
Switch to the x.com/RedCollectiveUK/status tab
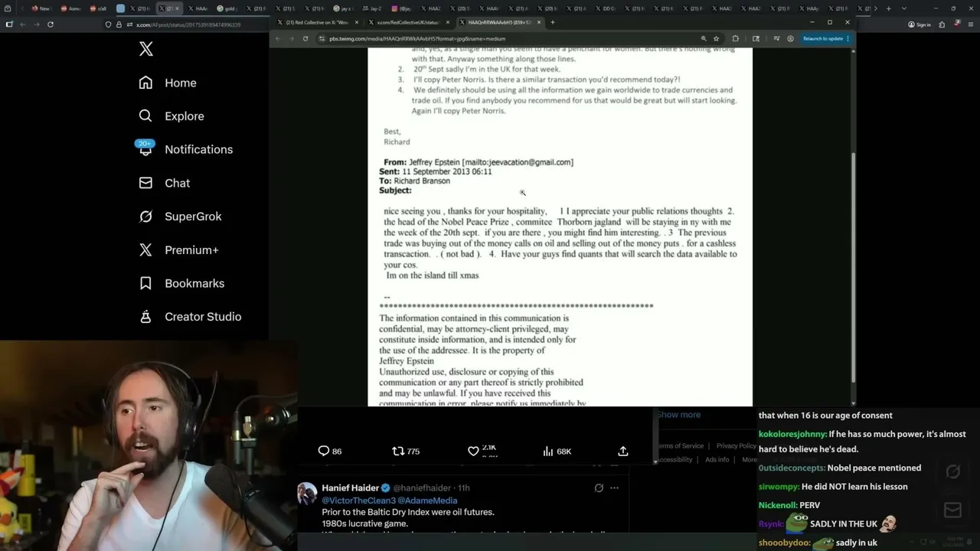coord(408,22)
